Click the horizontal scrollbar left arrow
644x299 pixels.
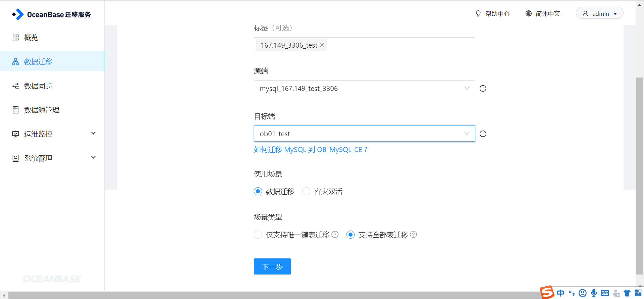click(x=4, y=295)
